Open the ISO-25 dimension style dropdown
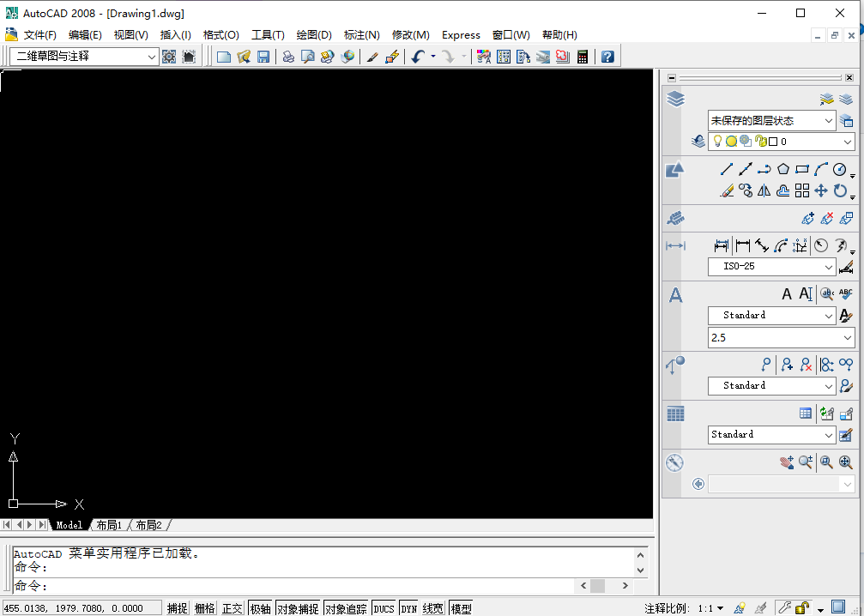The height and width of the screenshot is (616, 864). pyautogui.click(x=829, y=267)
